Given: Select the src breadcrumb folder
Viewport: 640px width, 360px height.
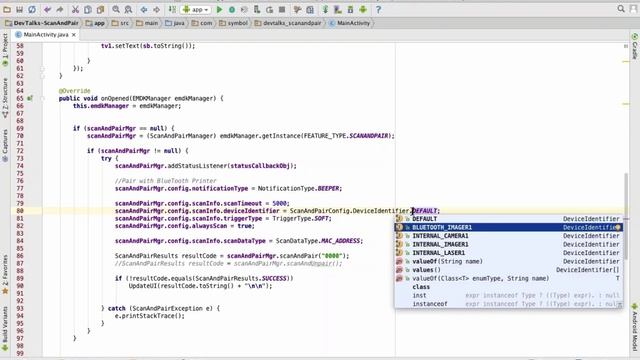Looking at the screenshot, I should tap(120, 23).
